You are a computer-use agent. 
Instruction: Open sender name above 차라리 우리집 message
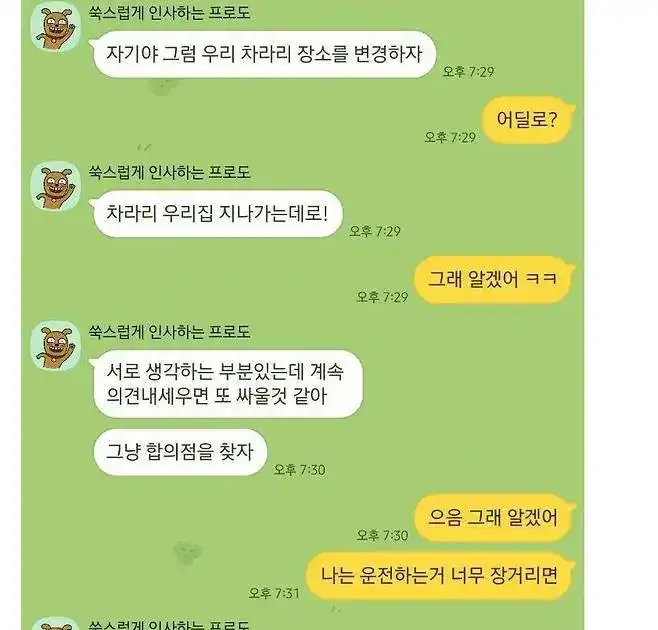point(169,172)
